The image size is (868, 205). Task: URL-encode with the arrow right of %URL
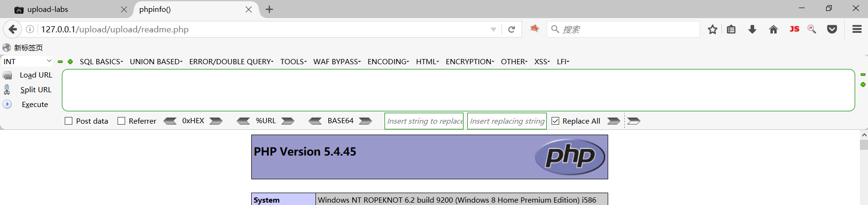(x=287, y=121)
